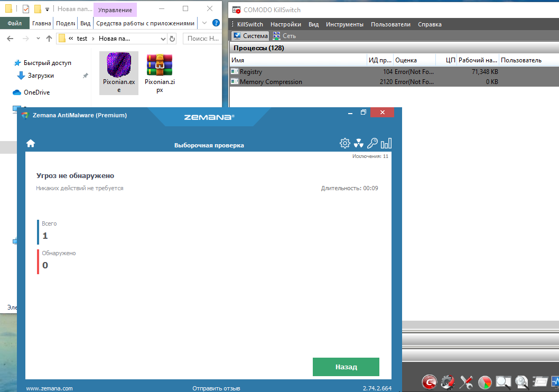Open the Настройки menu in KillSwitch
This screenshot has height=392, width=559.
pyautogui.click(x=285, y=24)
